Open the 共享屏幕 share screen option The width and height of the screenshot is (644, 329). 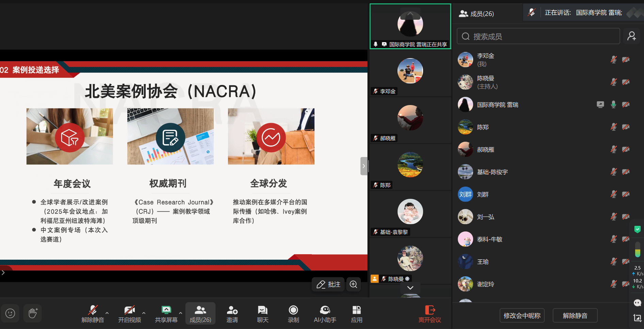(166, 313)
